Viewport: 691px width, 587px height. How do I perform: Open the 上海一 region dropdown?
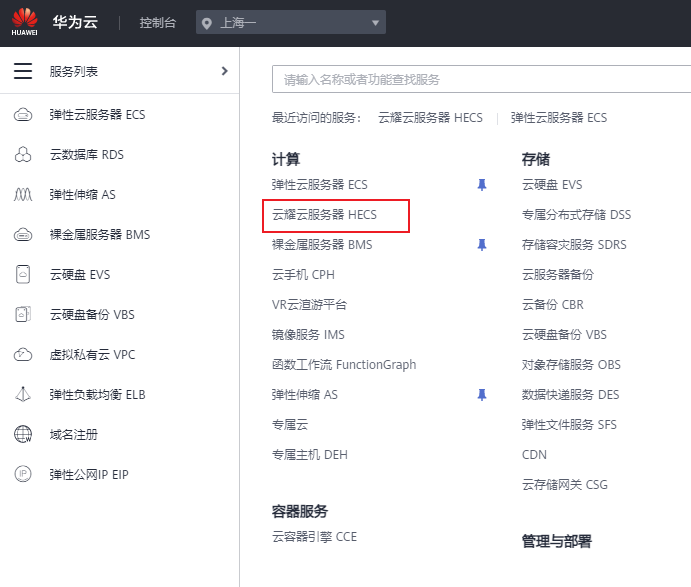click(291, 22)
